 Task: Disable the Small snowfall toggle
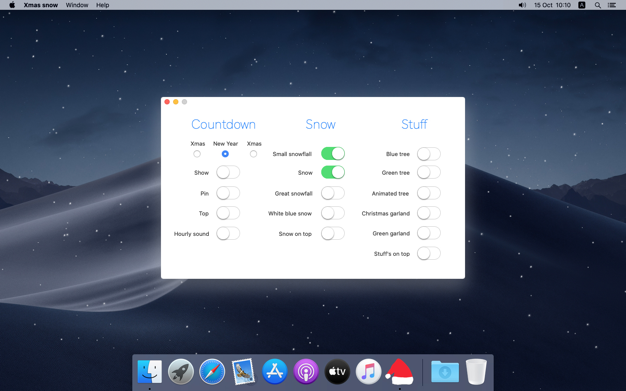click(333, 154)
